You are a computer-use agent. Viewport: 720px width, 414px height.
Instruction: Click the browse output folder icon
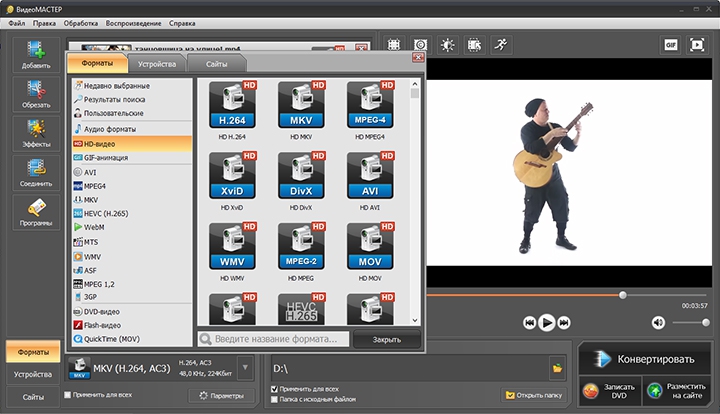[557, 368]
